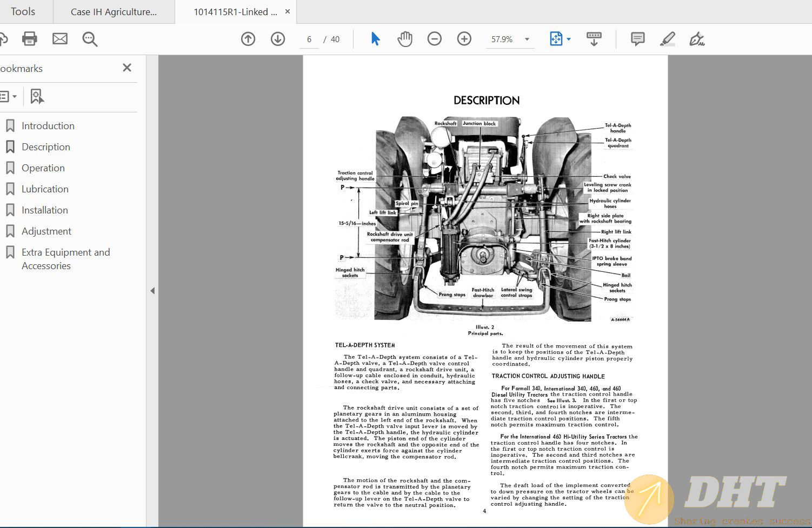The image size is (812, 528).
Task: Send file by email envelope icon
Action: pyautogui.click(x=60, y=39)
